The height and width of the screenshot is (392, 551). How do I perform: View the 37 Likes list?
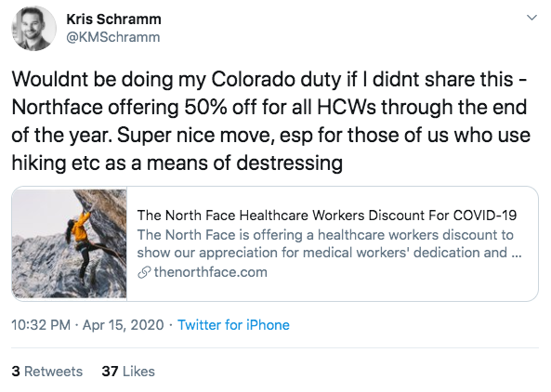[128, 372]
